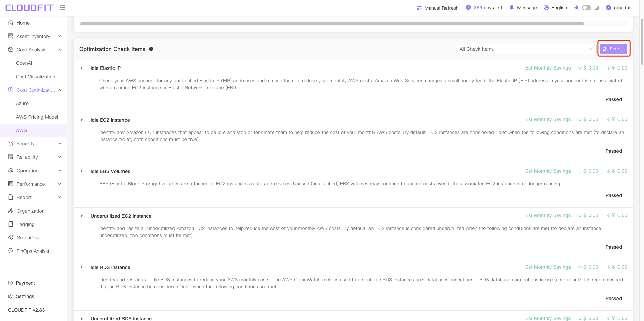
Task: Click the Settings gear icon
Action: tap(10, 296)
